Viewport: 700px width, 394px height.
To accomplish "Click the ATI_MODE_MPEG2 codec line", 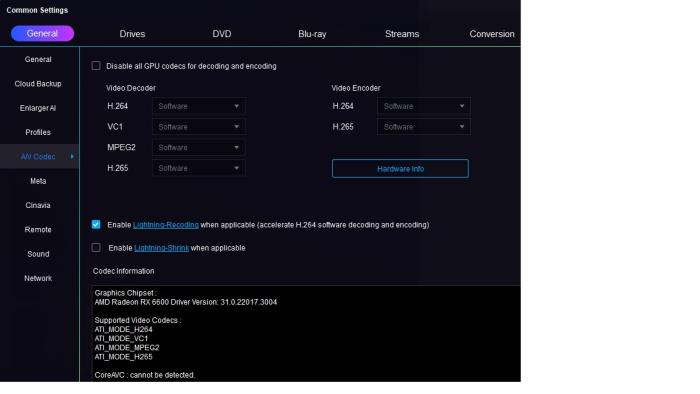I will (x=127, y=348).
